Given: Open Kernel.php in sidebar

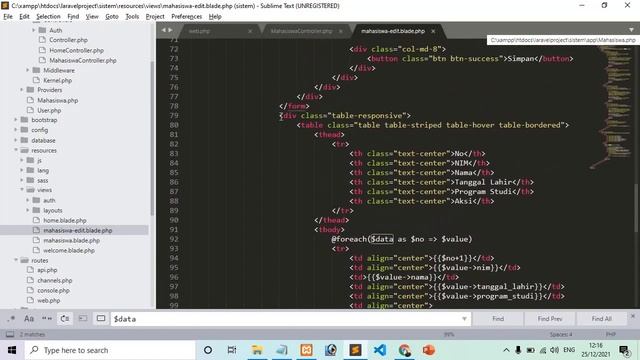Looking at the screenshot, I should click(x=57, y=80).
